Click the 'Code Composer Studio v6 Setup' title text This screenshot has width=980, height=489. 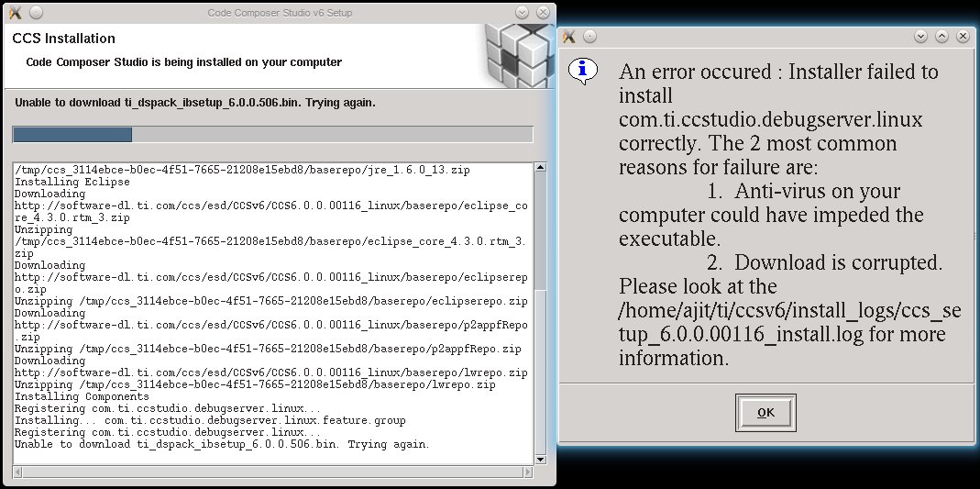(x=280, y=13)
